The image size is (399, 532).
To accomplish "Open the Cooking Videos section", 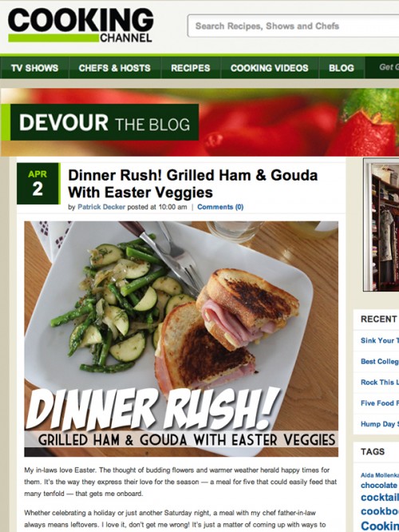I will click(x=270, y=68).
